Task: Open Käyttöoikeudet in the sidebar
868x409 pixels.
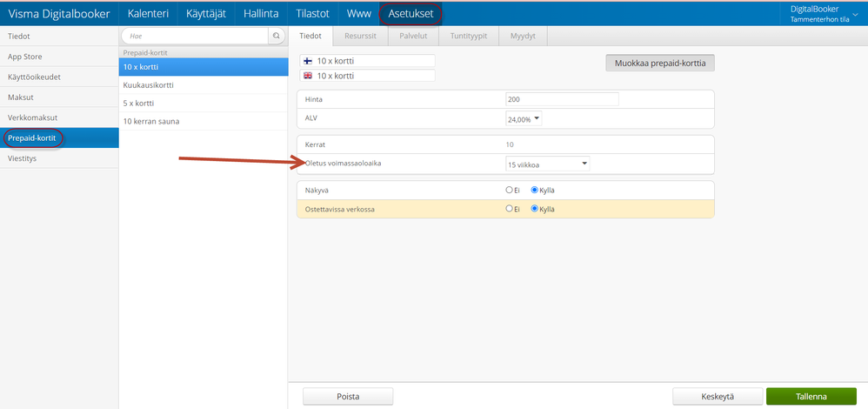Action: point(59,77)
